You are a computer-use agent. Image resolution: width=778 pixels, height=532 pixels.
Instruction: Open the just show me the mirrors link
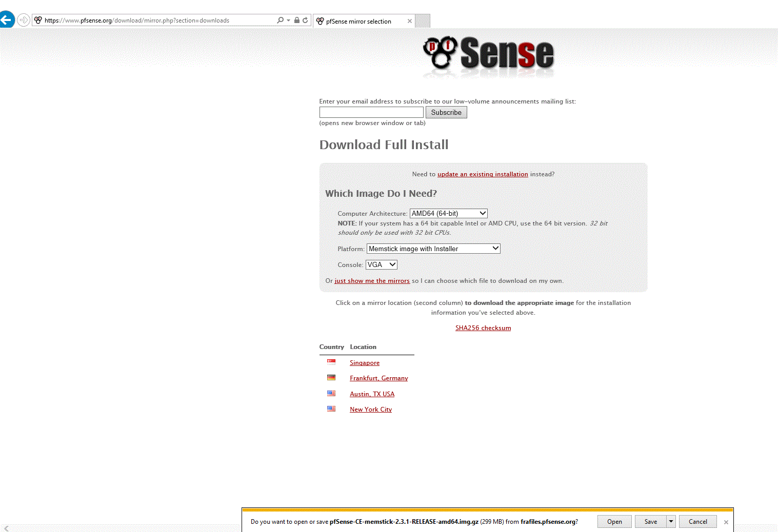click(x=372, y=281)
